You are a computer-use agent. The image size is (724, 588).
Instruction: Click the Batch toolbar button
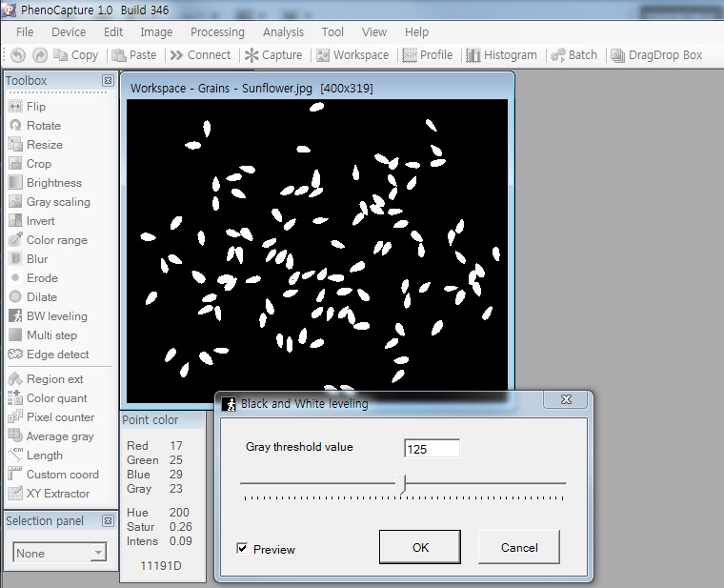tap(573, 55)
